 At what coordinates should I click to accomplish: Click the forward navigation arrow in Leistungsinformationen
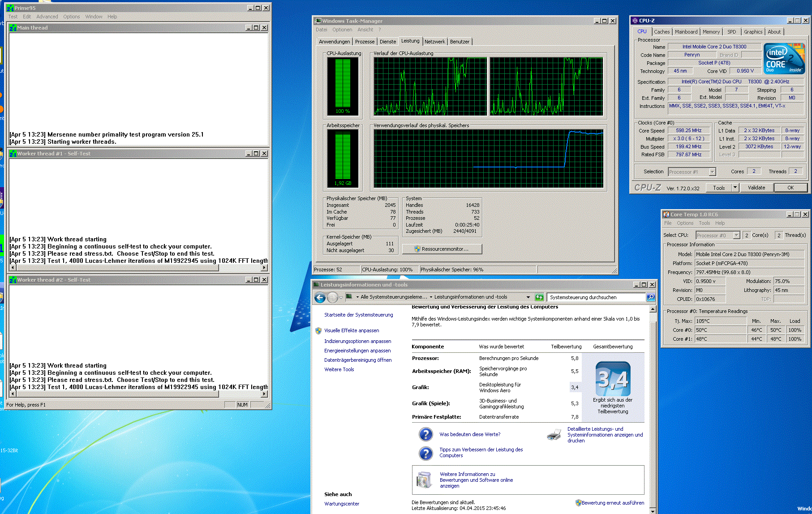[332, 297]
